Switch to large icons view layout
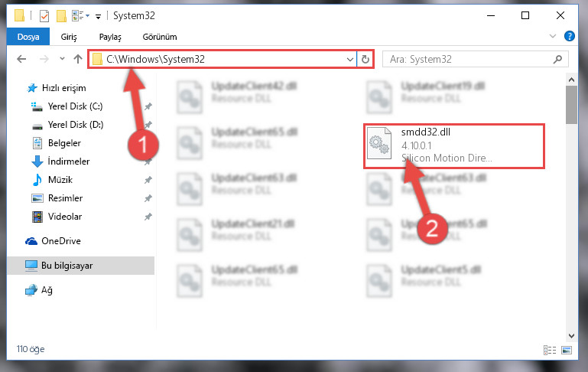 coord(567,351)
